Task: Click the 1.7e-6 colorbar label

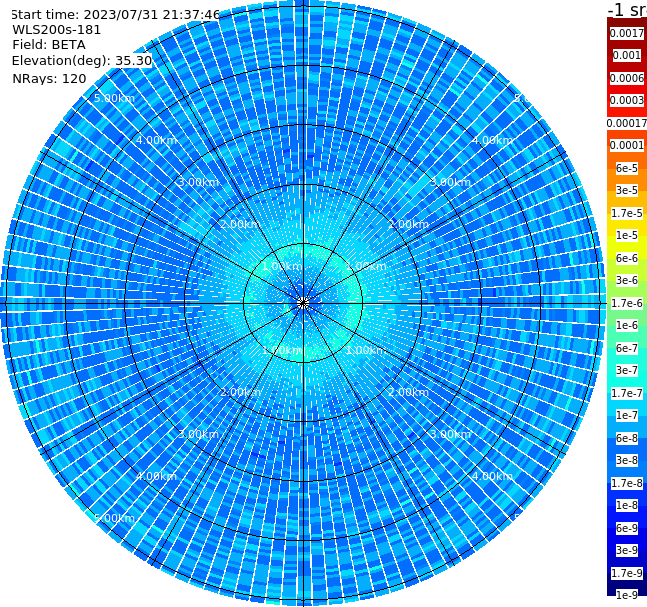Action: [627, 303]
